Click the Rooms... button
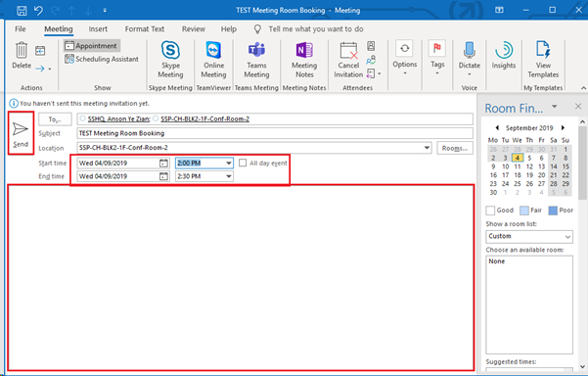 (x=455, y=148)
